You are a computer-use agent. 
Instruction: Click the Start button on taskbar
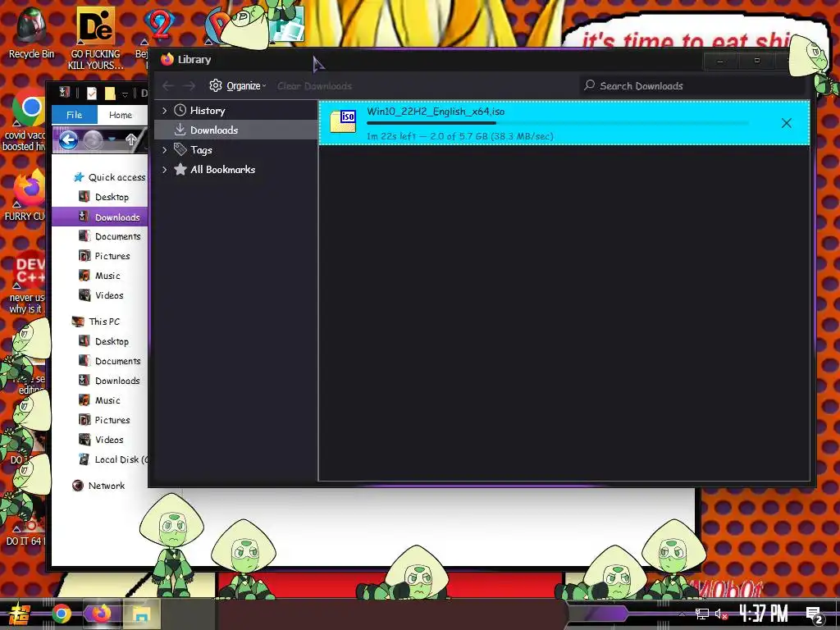point(19,614)
